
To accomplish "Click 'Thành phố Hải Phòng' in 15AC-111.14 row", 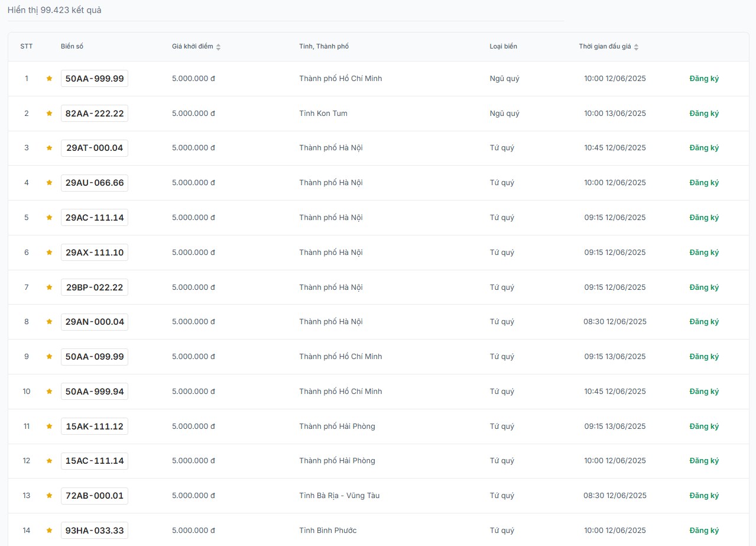I will click(x=337, y=461).
